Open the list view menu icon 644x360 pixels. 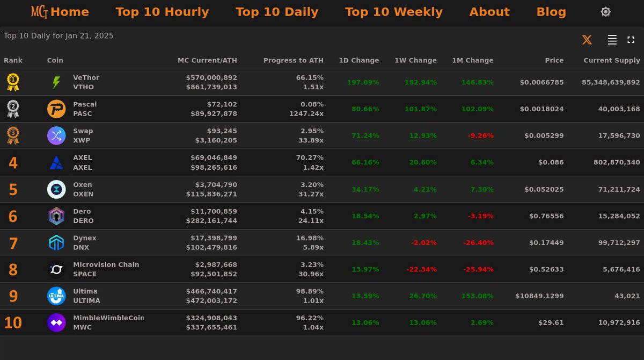[x=612, y=40]
